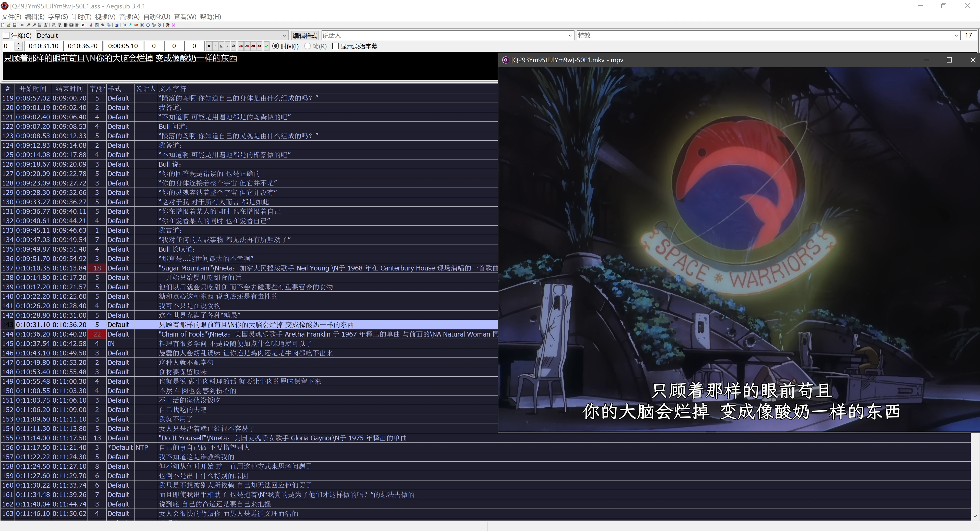
Task: Expand the Default style dropdown
Action: (x=284, y=35)
